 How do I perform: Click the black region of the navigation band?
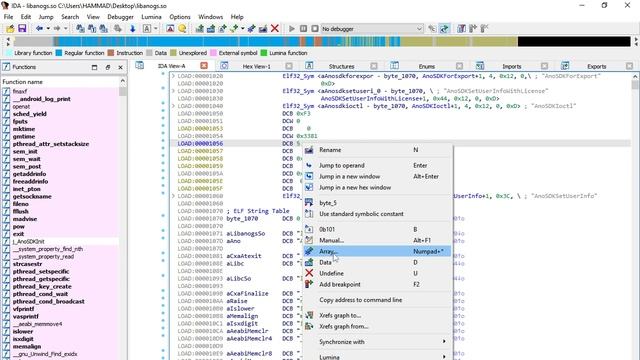(574, 41)
